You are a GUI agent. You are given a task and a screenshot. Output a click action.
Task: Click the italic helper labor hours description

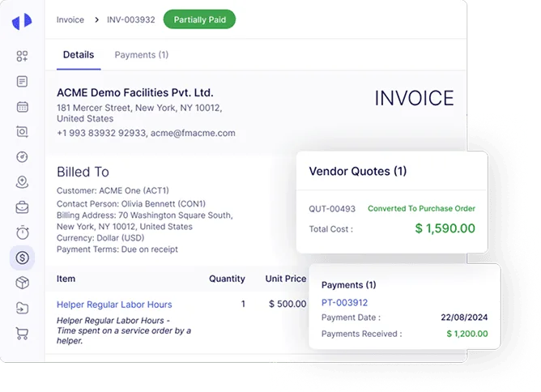pyautogui.click(x=124, y=330)
